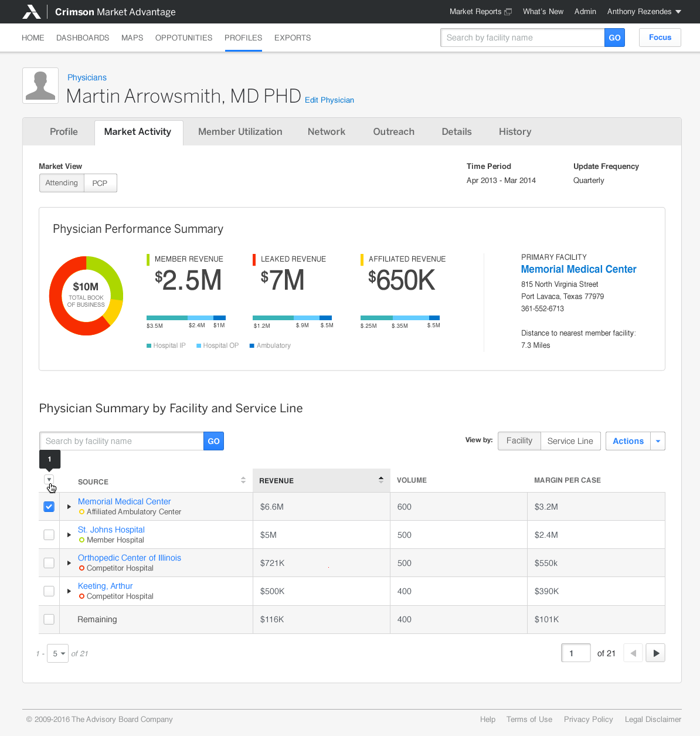Toggle Market View to Attending
This screenshot has height=736, width=700.
(x=62, y=183)
